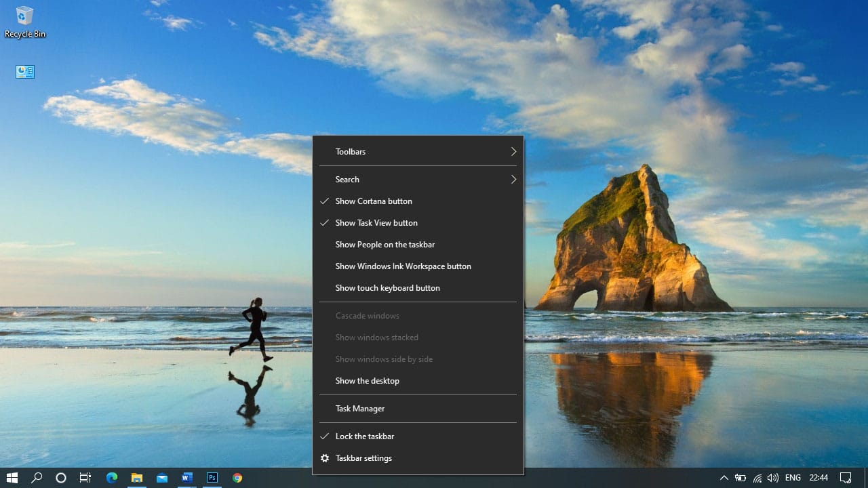The width and height of the screenshot is (868, 488).
Task: Open Taskbar settings
Action: point(363,458)
